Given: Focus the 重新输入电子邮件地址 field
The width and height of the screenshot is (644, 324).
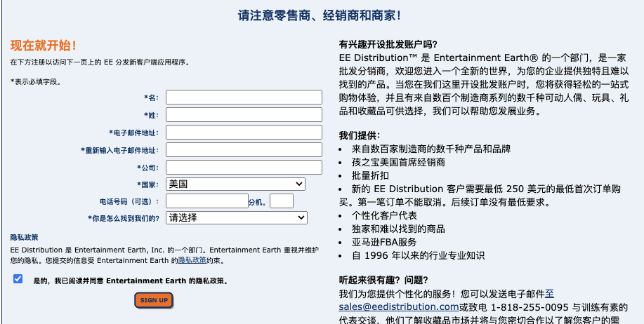Looking at the screenshot, I should tap(244, 149).
